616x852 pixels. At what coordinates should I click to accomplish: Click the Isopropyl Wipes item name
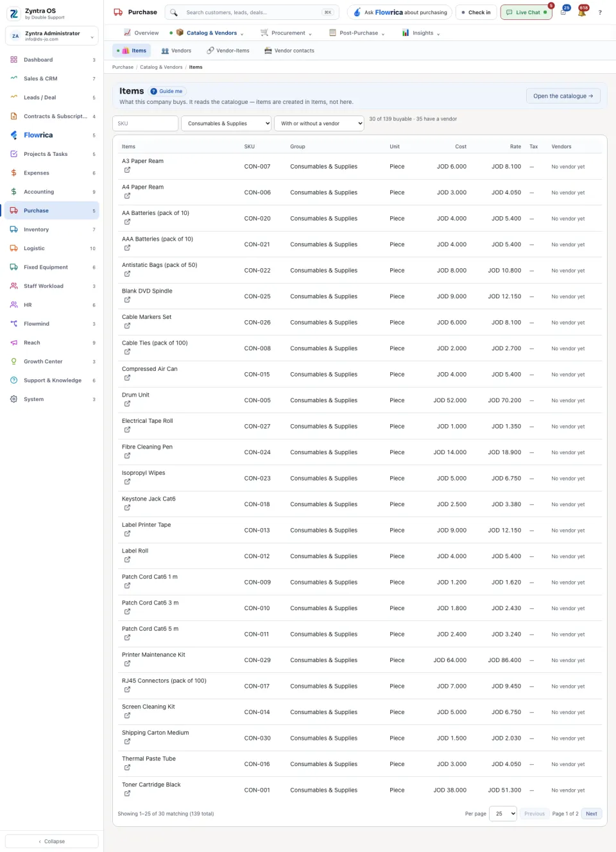click(x=144, y=473)
